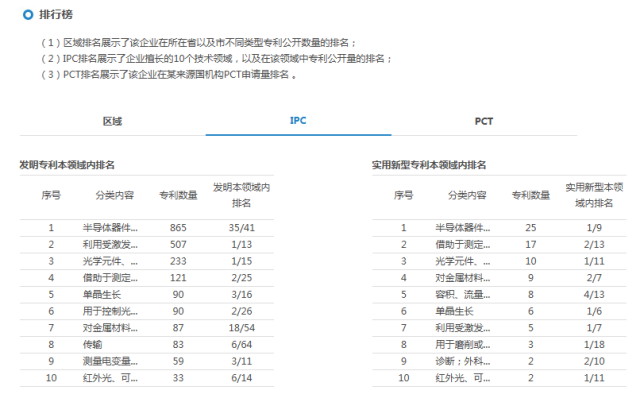The height and width of the screenshot is (398, 640).
Task: Click 半导体器件... in the invention patent table
Action: point(110,228)
